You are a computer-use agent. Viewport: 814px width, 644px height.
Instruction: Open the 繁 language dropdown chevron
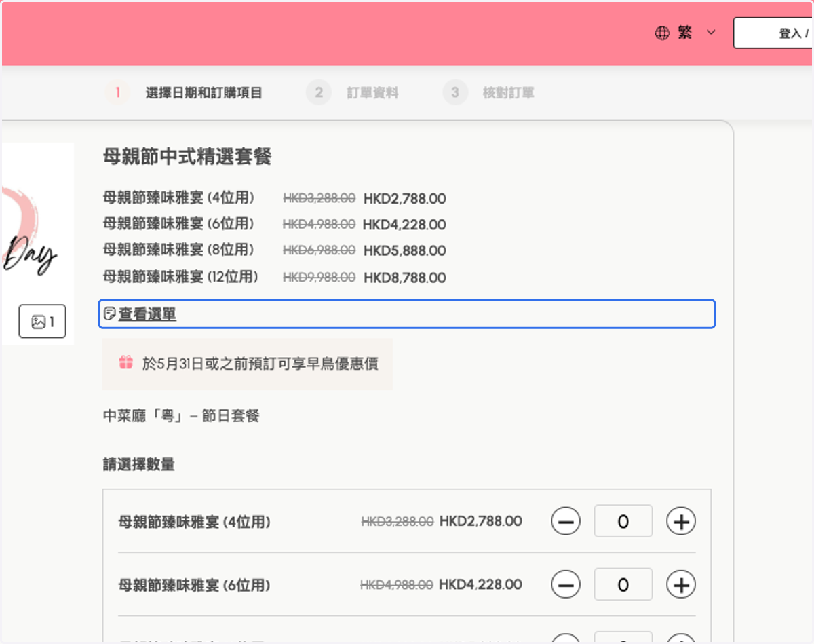point(711,33)
